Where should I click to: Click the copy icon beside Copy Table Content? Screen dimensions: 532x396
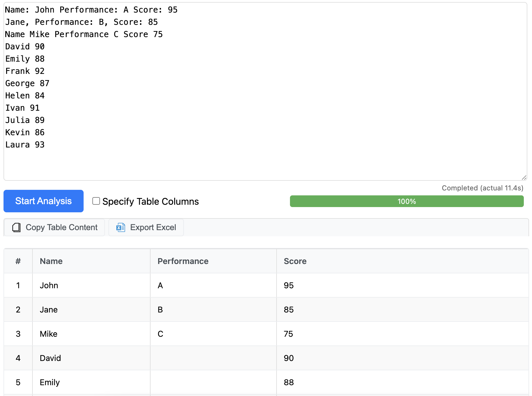pos(16,227)
